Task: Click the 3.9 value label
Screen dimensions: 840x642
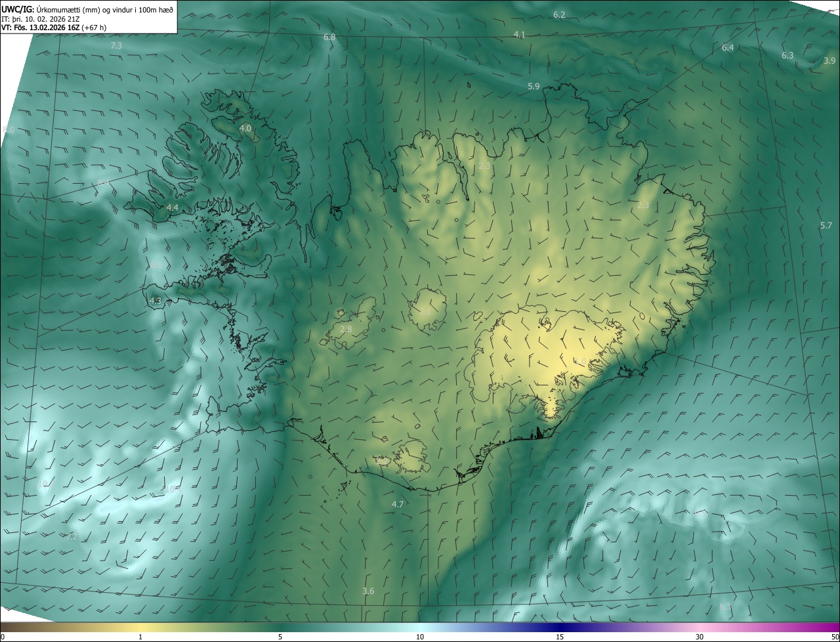Action: 829,60
